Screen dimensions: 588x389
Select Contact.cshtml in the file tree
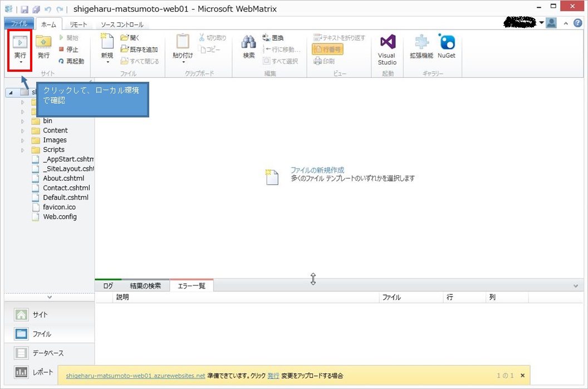66,188
